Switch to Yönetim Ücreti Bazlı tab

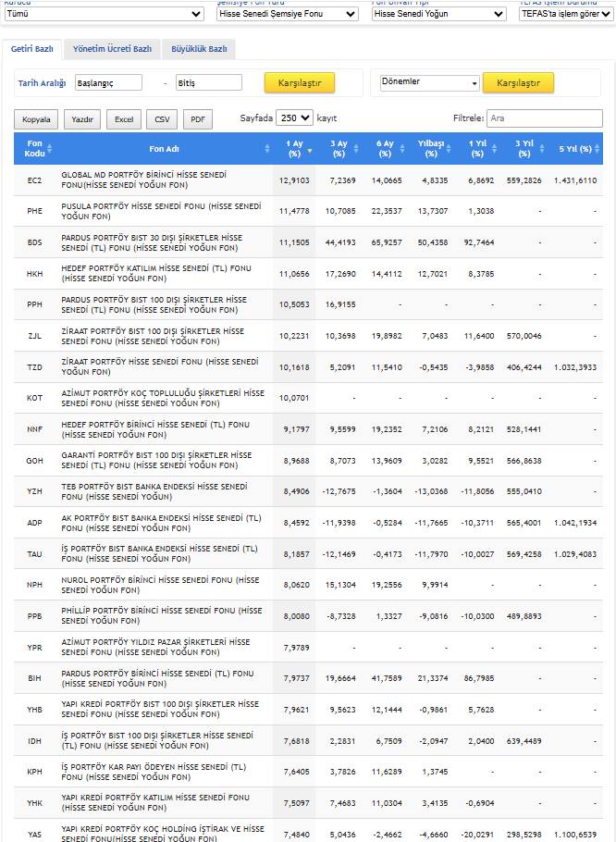point(112,49)
